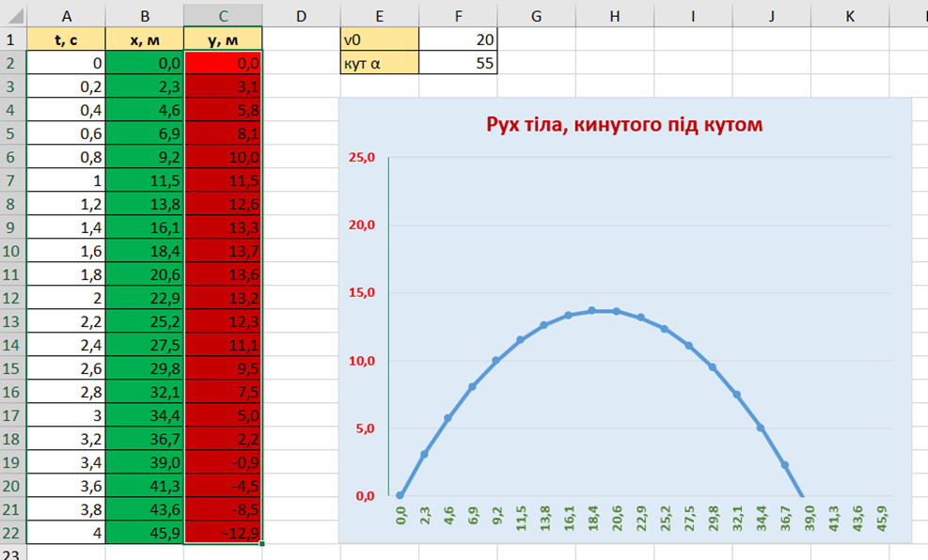928x560 pixels.
Task: Click red cell C20 showing '-4,5'
Action: [223, 486]
